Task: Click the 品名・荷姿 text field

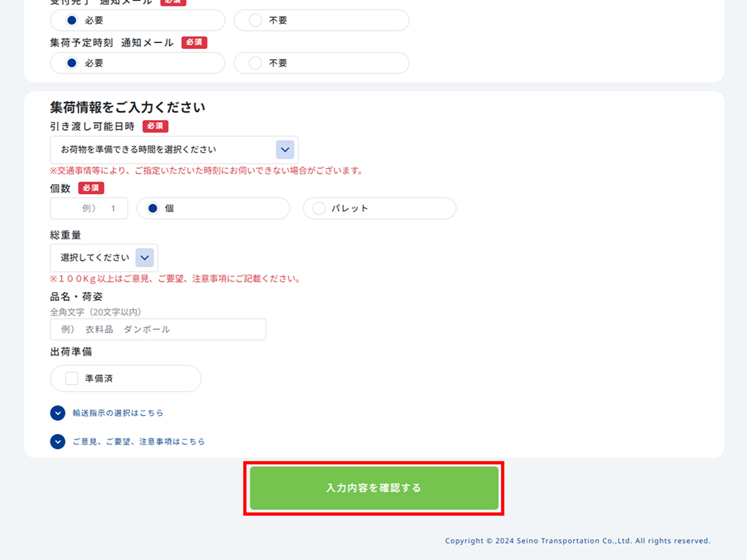Action: click(x=158, y=329)
